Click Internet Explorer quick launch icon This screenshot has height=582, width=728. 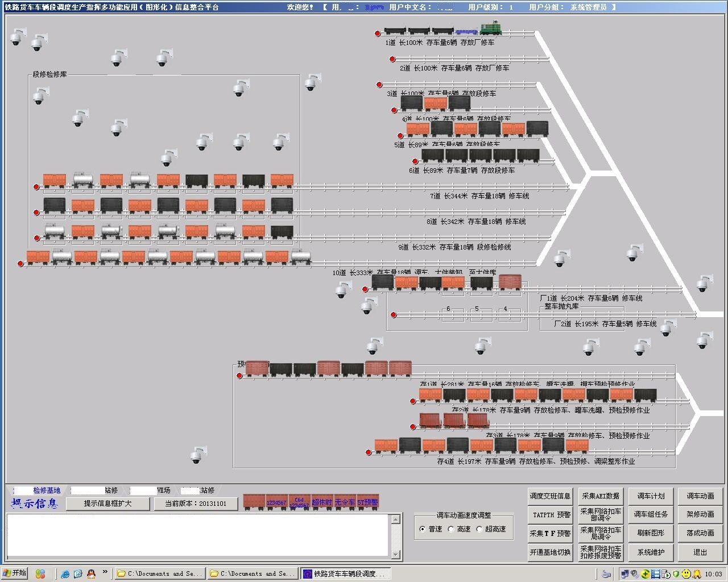point(66,574)
